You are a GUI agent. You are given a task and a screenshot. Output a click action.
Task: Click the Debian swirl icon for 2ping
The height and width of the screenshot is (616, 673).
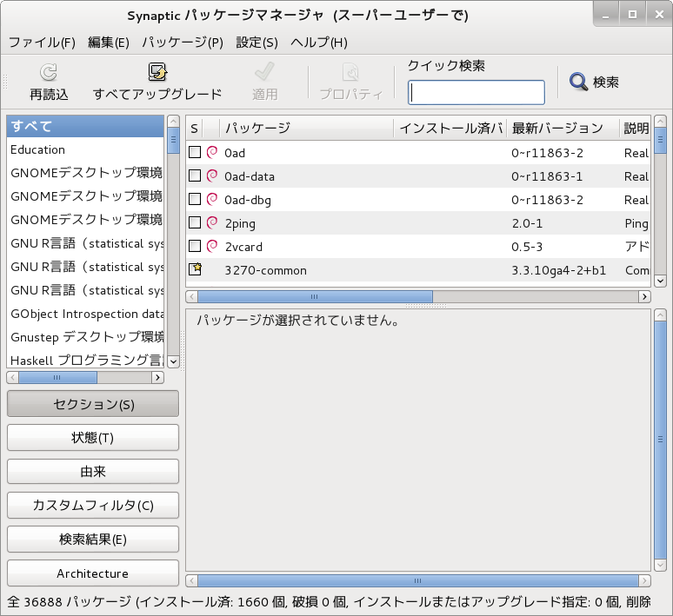(x=212, y=222)
